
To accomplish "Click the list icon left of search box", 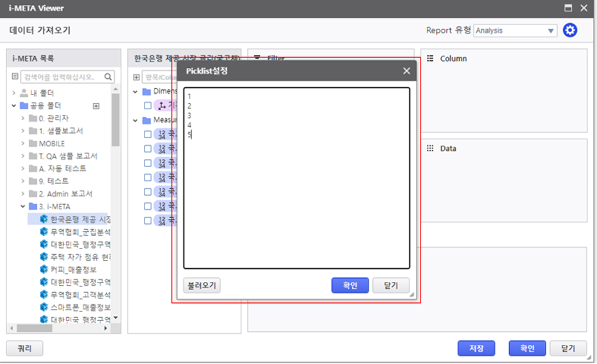I will click(15, 77).
